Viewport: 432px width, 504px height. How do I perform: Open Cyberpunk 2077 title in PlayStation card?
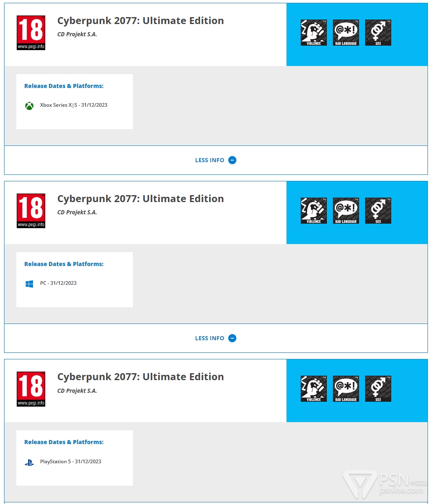[x=141, y=377]
